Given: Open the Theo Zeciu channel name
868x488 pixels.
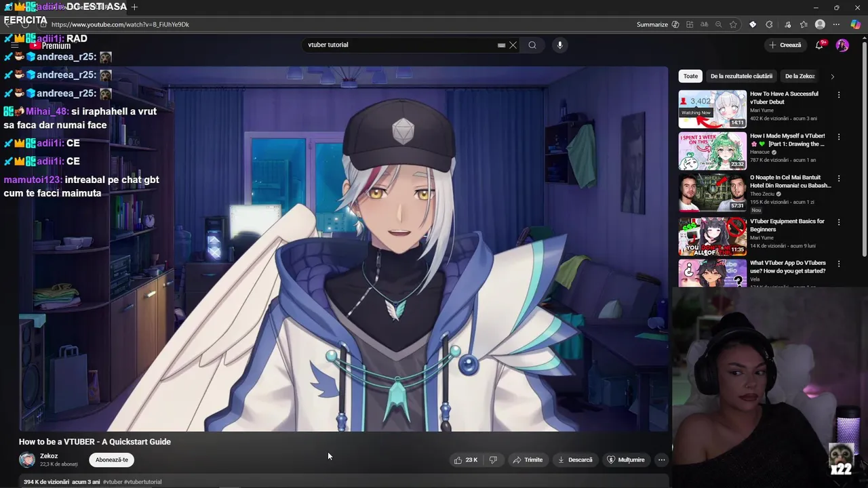Looking at the screenshot, I should 763,194.
